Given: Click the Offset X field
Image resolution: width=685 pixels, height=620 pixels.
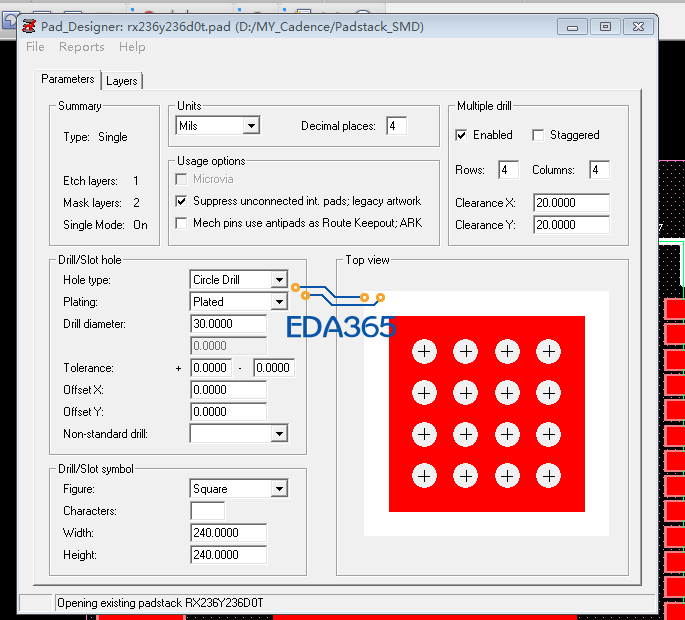Looking at the screenshot, I should coord(228,390).
